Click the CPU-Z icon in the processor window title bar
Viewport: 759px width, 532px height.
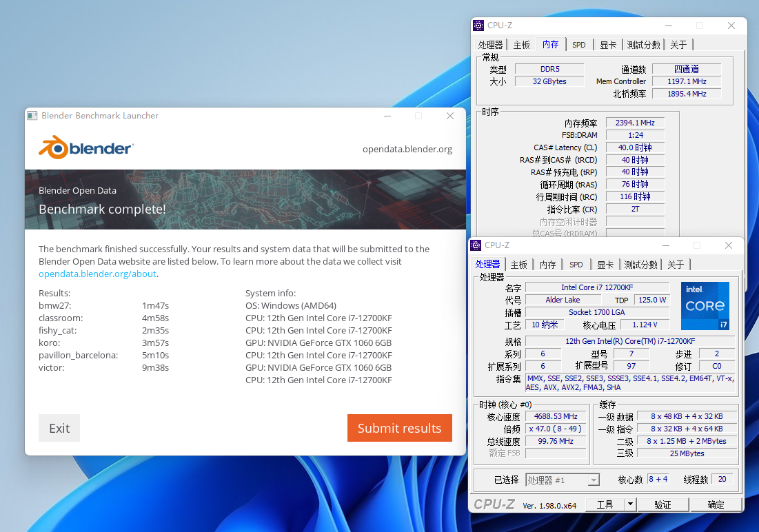(x=476, y=245)
